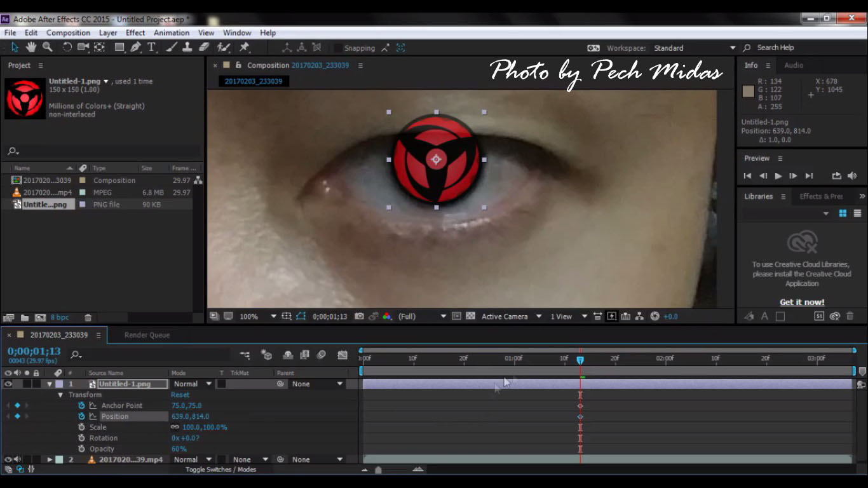The height and width of the screenshot is (488, 868).
Task: Select the Hand tool
Action: [x=31, y=47]
